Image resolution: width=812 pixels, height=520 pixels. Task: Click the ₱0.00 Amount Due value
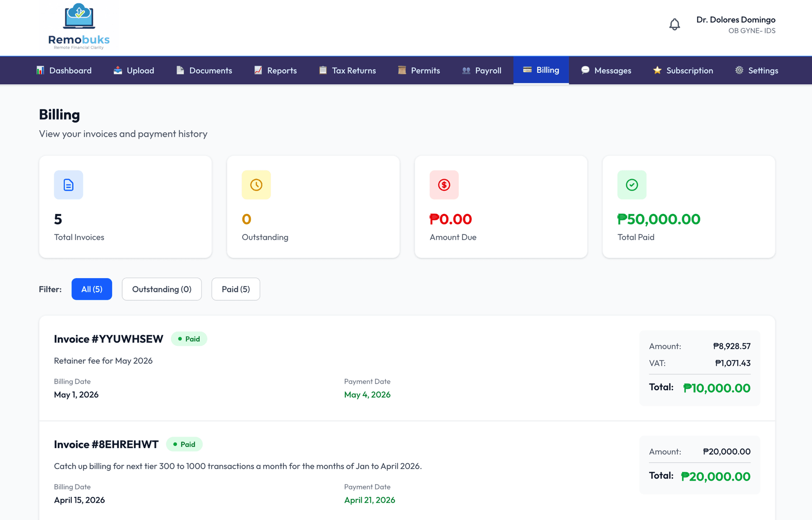(450, 219)
